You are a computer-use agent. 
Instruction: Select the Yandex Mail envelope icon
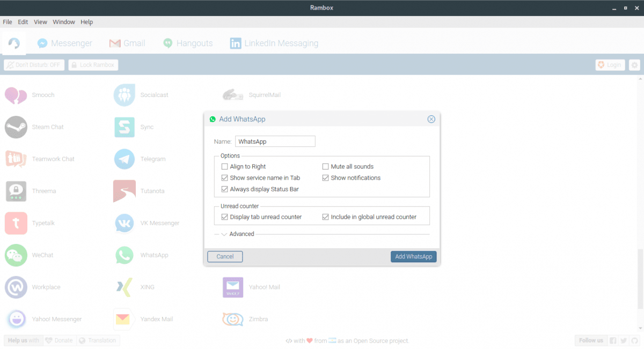click(x=123, y=320)
